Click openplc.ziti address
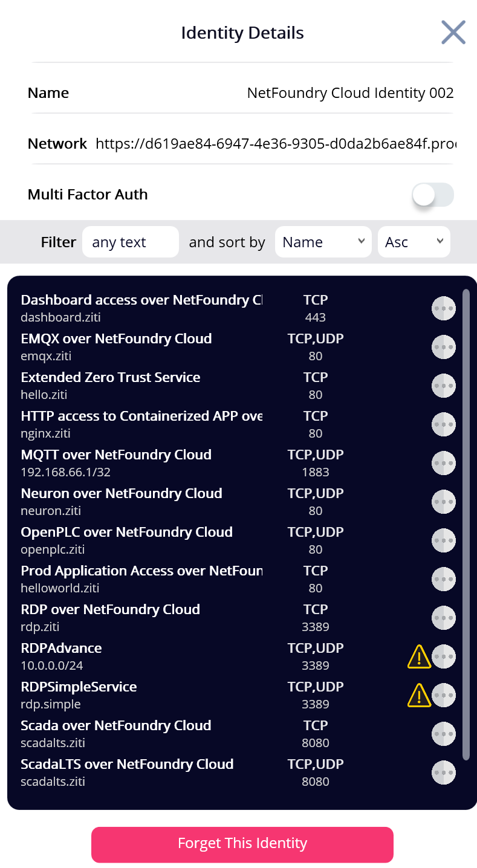Image resolution: width=477 pixels, height=868 pixels. tap(53, 549)
